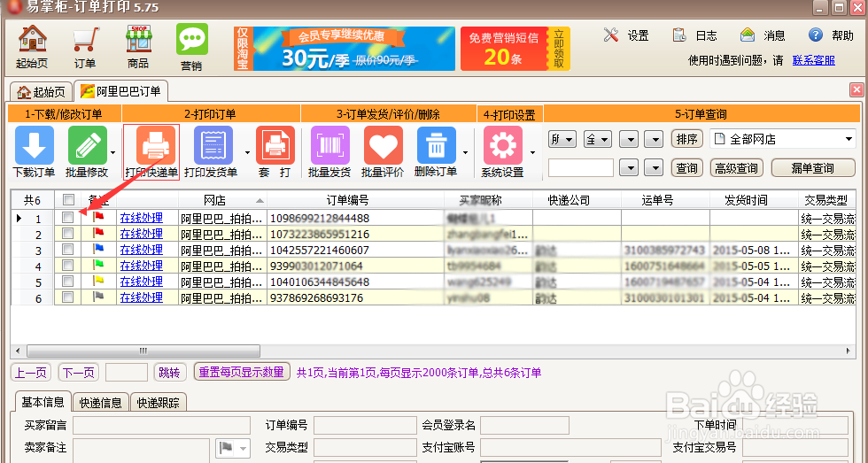Expand the 系统设置 dropdown arrow
The image size is (868, 463).
tap(532, 152)
